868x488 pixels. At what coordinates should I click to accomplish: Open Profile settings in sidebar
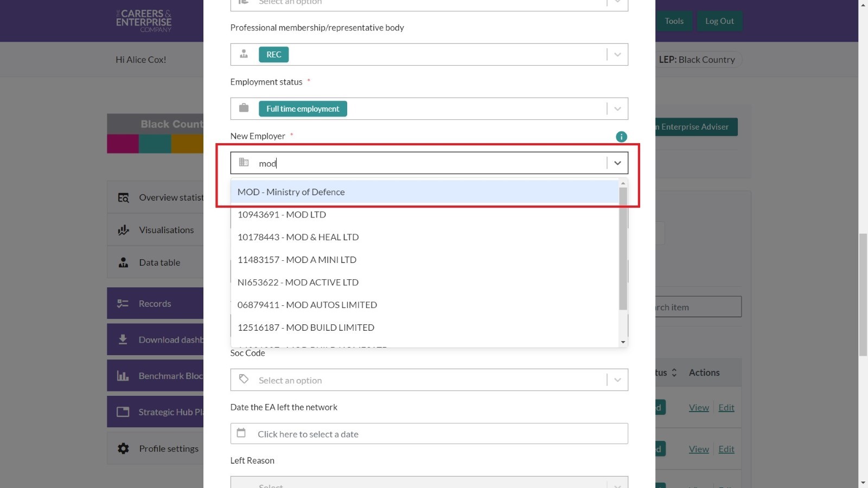pyautogui.click(x=156, y=448)
